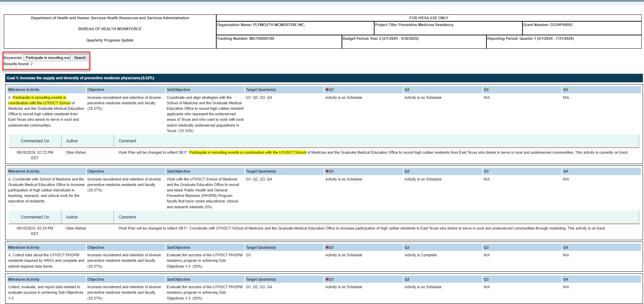Click the 'Coordinate with School of Medicine' milestone text
The height and width of the screenshot is (304, 644).
click(46, 190)
